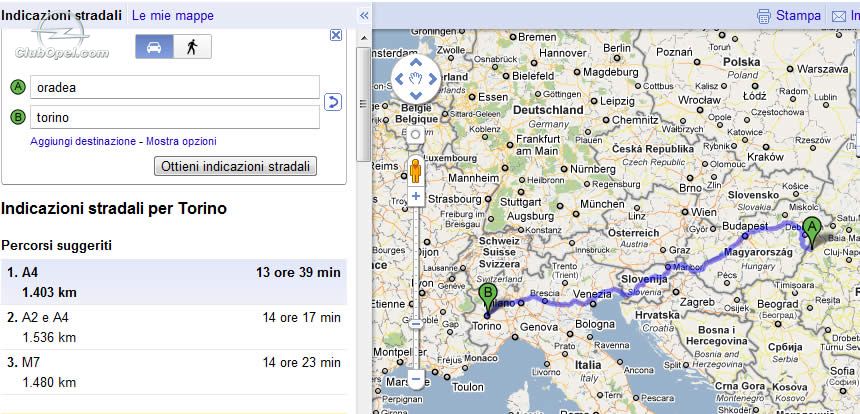The width and height of the screenshot is (860, 414).
Task: Click the circle button above the pegman
Action: click(416, 134)
